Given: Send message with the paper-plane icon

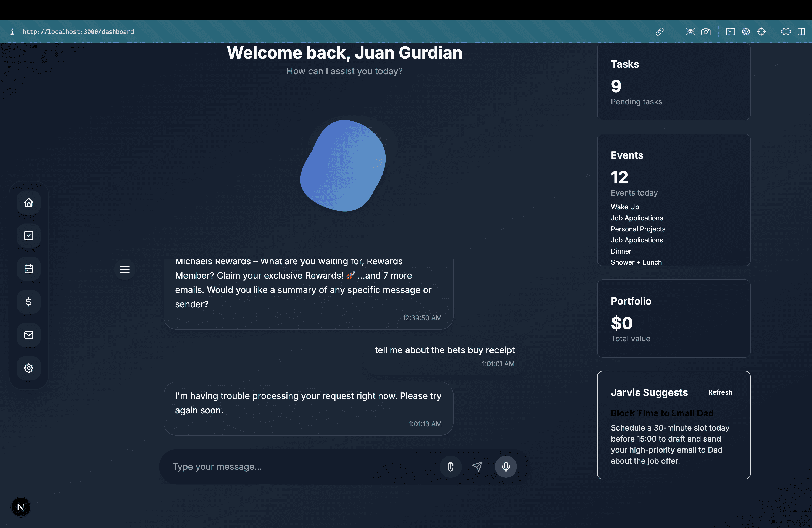Looking at the screenshot, I should coord(477,467).
